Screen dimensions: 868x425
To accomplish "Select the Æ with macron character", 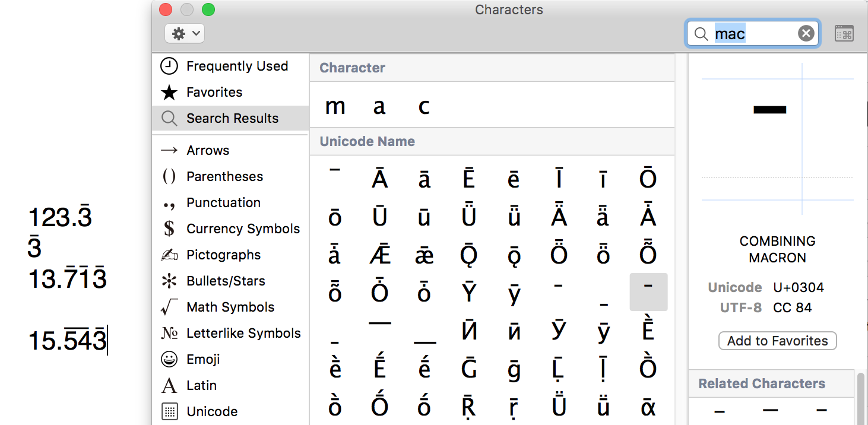I will (380, 255).
